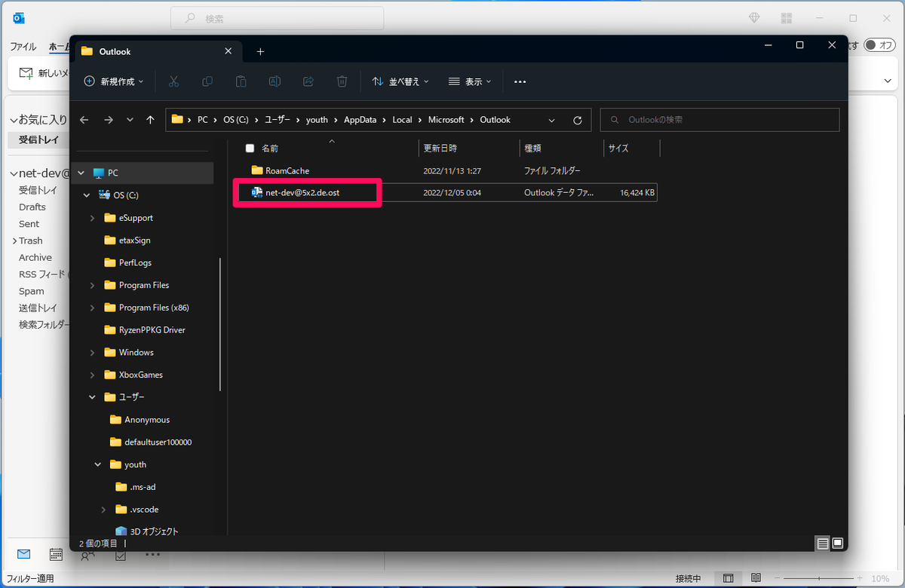Open the three-dot more options menu in Explorer
This screenshot has width=905, height=588.
(x=520, y=81)
